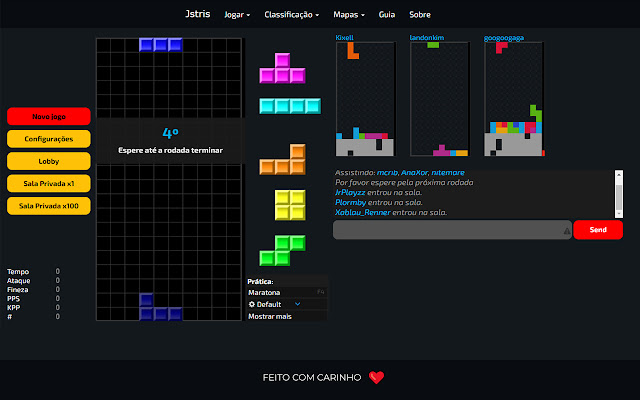Open landonkim player profile link
The height and width of the screenshot is (400, 640).
click(427, 38)
